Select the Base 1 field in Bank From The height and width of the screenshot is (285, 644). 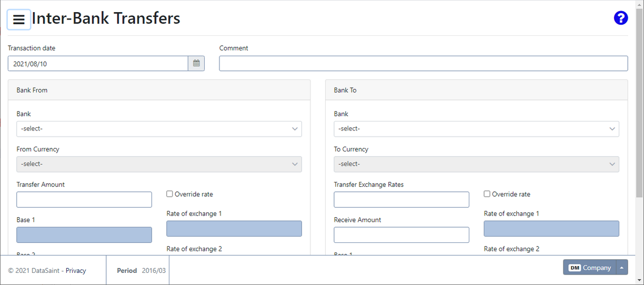click(84, 235)
